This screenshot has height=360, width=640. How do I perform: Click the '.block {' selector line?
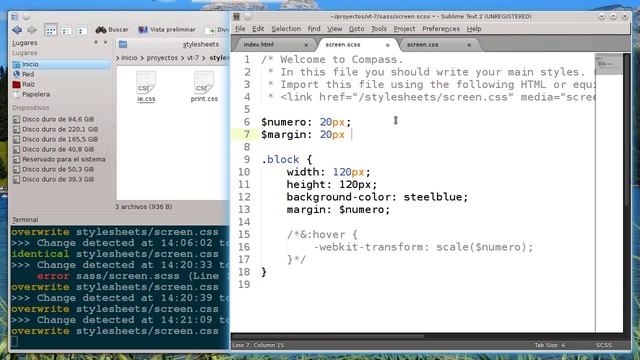tap(287, 160)
